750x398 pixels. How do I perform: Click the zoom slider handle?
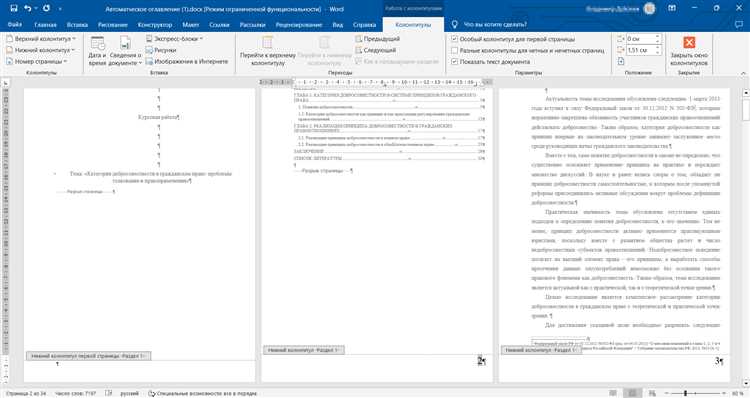tap(685, 393)
